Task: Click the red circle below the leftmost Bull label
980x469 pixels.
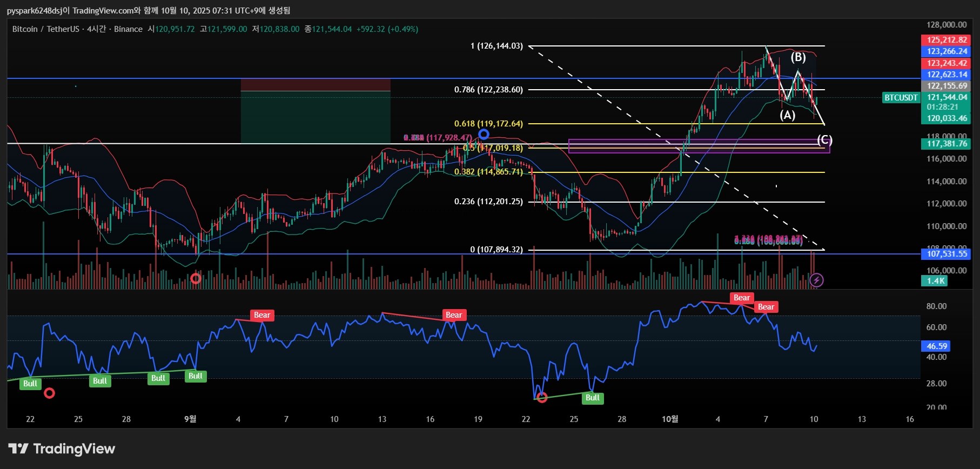Action: coord(49,393)
